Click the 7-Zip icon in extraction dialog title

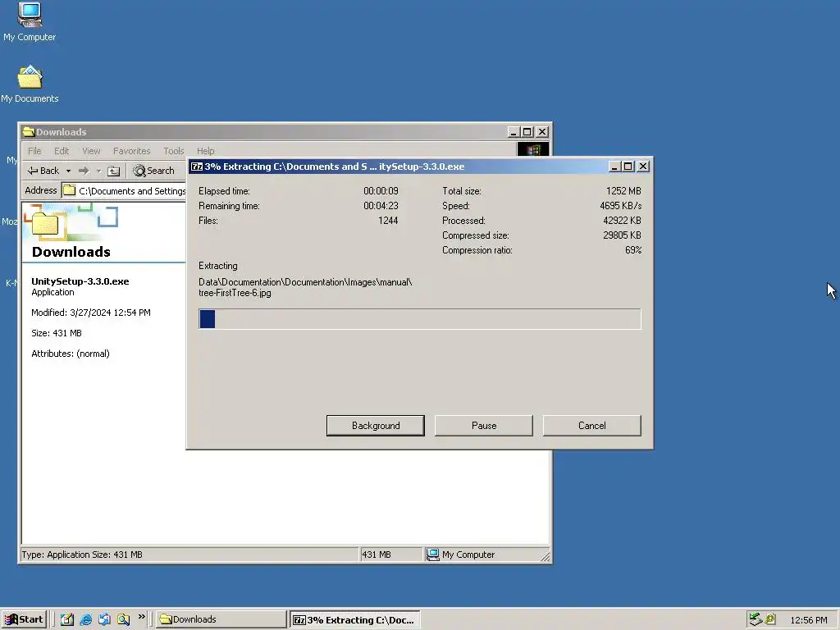point(197,167)
